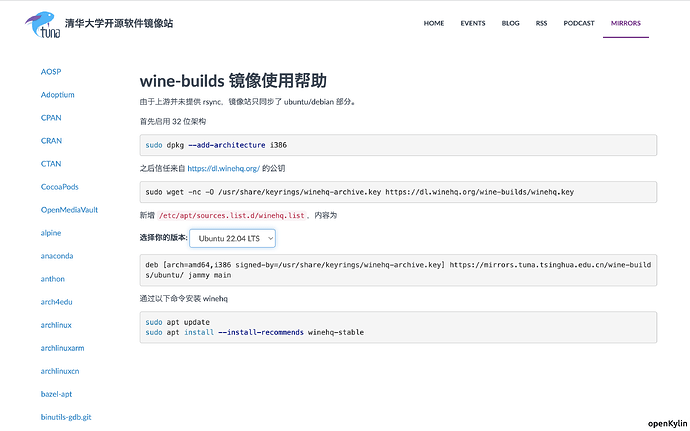Click the site title 清华大学开源软件镜像站

119,23
